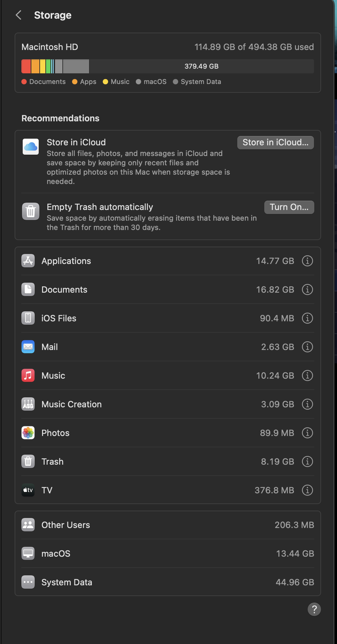This screenshot has height=644, width=337.
Task: Click the 44.96 GB System Data size
Action: tap(295, 582)
